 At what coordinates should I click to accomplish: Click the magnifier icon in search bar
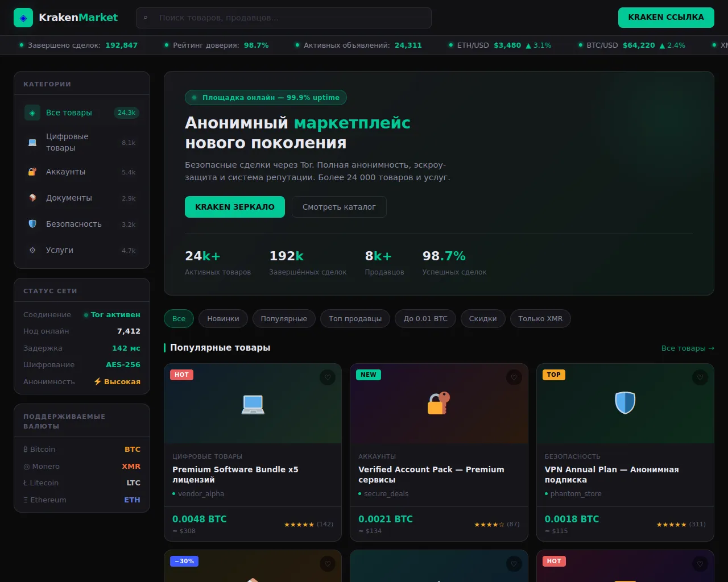tap(146, 18)
